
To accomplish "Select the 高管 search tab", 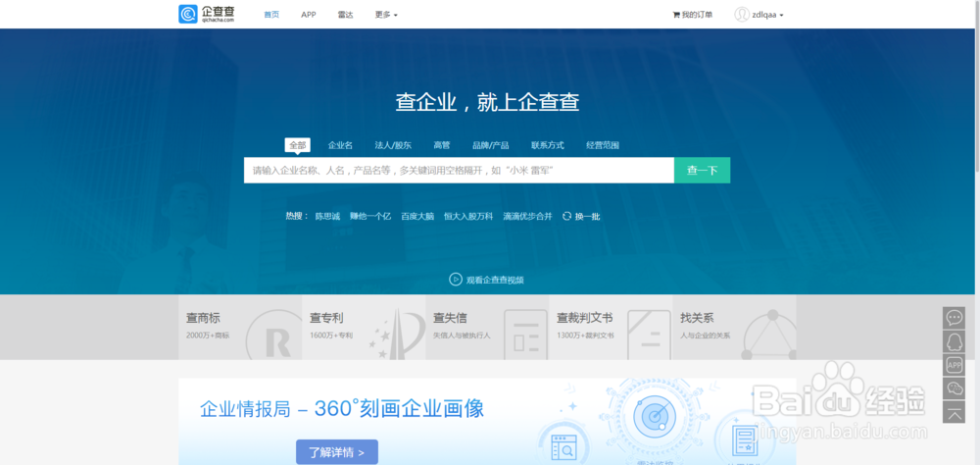I will pyautogui.click(x=441, y=145).
